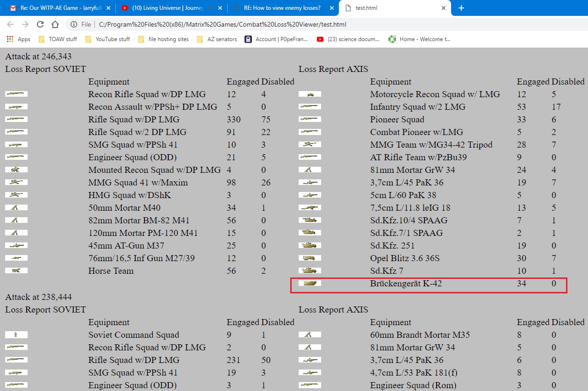This screenshot has width=588, height=391.
Task: Click the 50mm Mortar M40 icon
Action: tap(16, 207)
